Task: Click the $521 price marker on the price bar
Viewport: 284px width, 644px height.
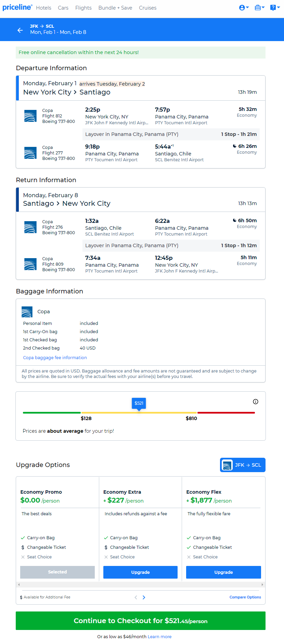Action: pos(139,403)
